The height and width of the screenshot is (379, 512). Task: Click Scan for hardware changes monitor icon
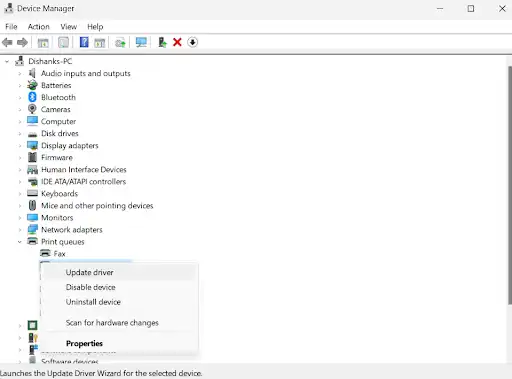click(x=141, y=42)
